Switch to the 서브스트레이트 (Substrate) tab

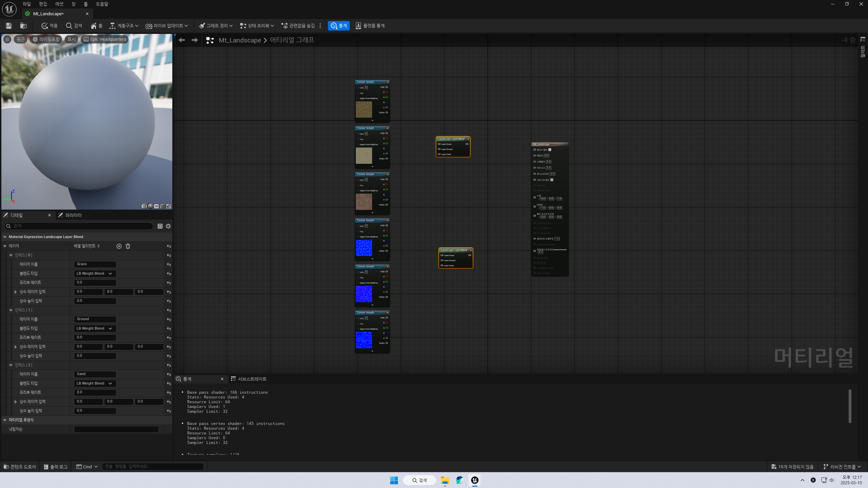tap(249, 379)
